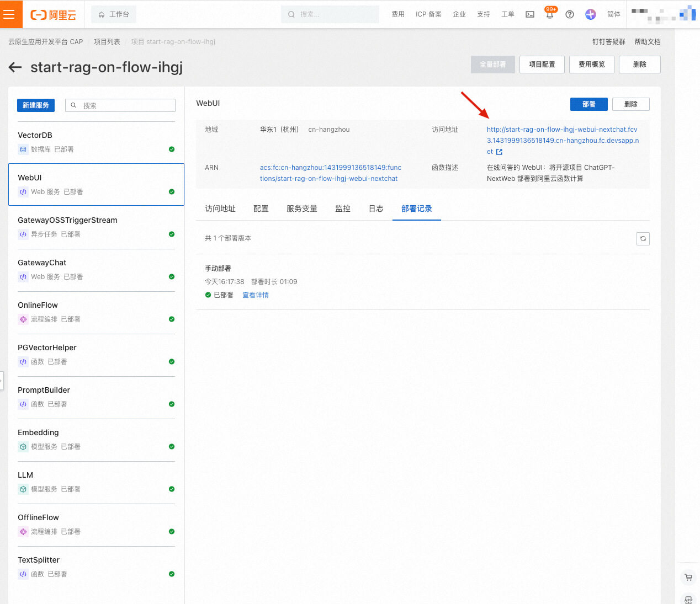
Task: Click the 新建服务 button
Action: click(x=36, y=105)
